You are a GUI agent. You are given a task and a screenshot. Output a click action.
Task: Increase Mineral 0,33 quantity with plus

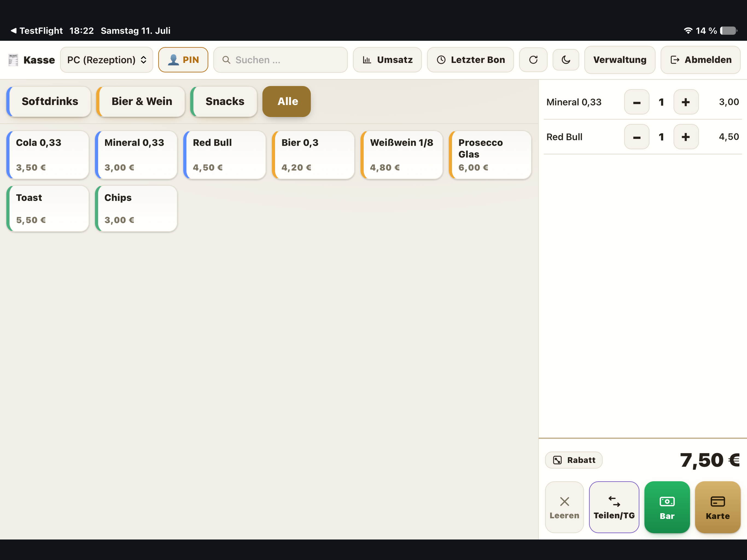tap(685, 102)
